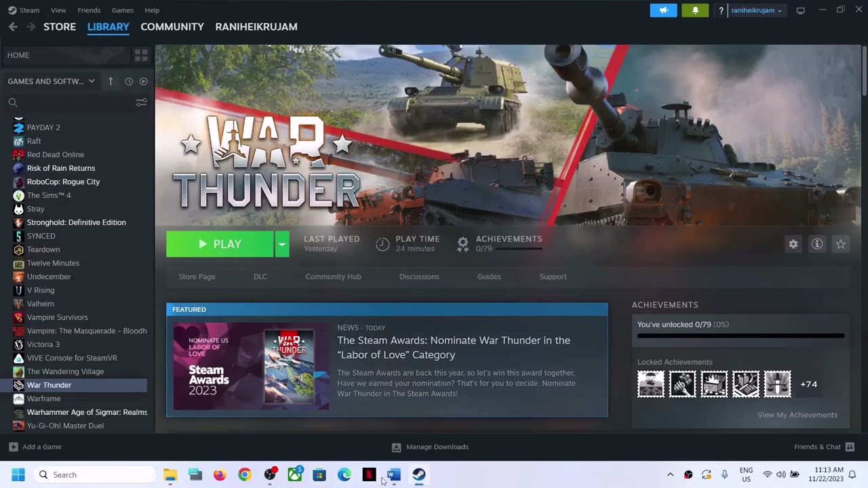Show War Thunder game info icon

tap(817, 244)
